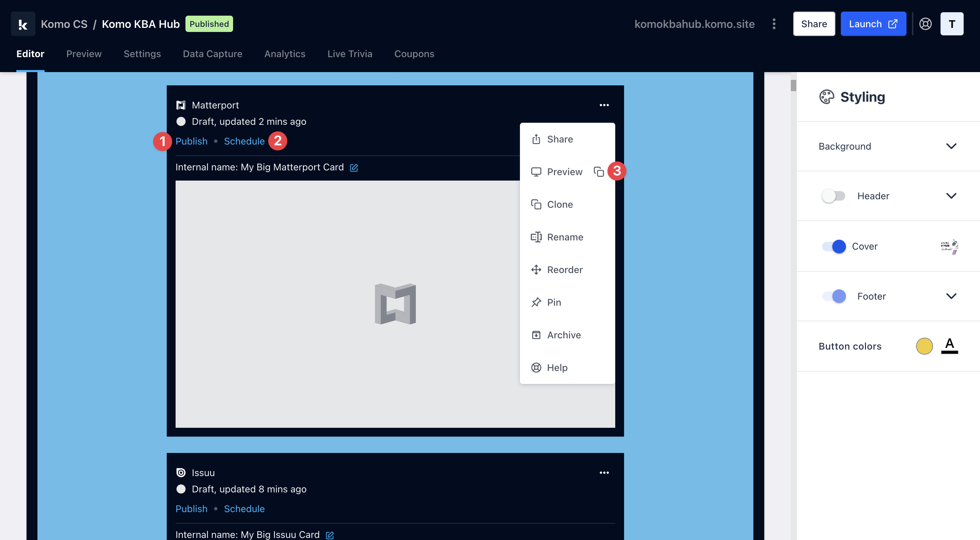Viewport: 980px width, 540px height.
Task: Expand the Header section chevron
Action: click(x=951, y=196)
